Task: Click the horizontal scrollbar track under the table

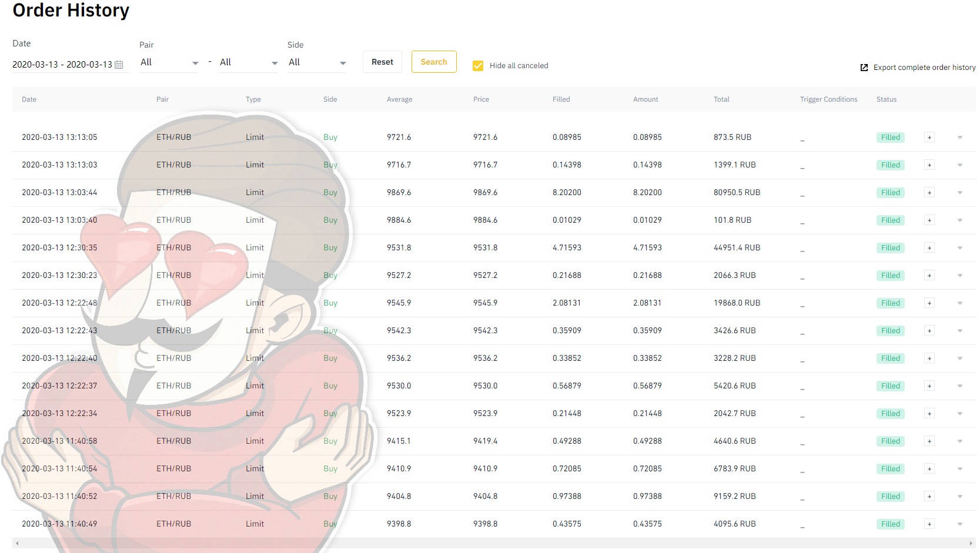Action: [494, 543]
